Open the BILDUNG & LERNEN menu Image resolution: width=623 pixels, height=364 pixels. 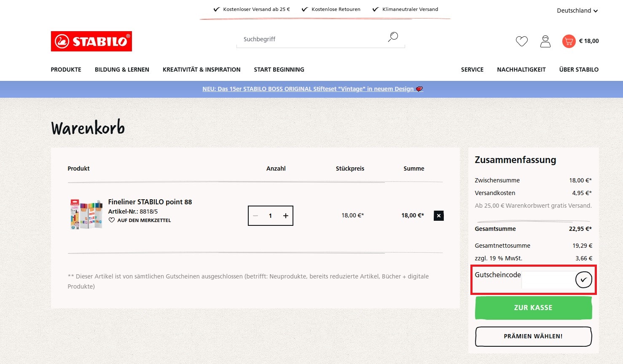coord(122,70)
